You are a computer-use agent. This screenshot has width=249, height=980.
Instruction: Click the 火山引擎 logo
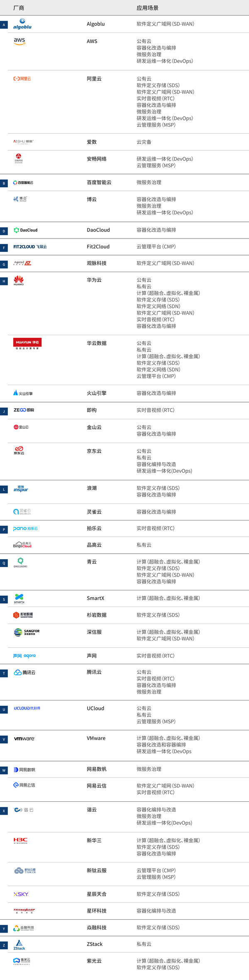(23, 393)
